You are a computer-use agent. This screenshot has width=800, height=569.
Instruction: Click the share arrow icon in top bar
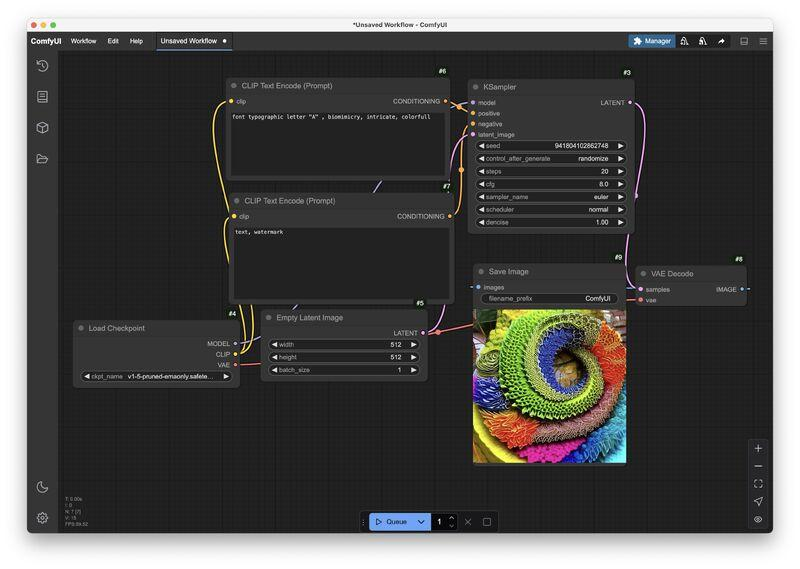pyautogui.click(x=721, y=41)
